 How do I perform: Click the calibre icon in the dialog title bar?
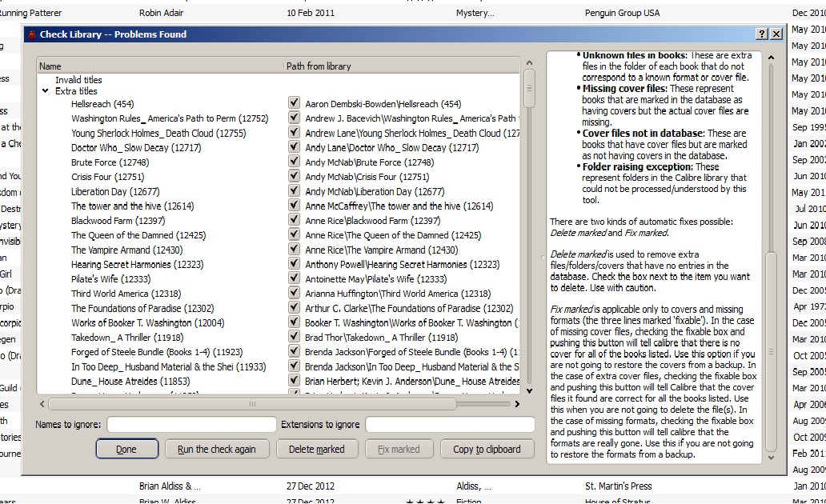[x=32, y=34]
